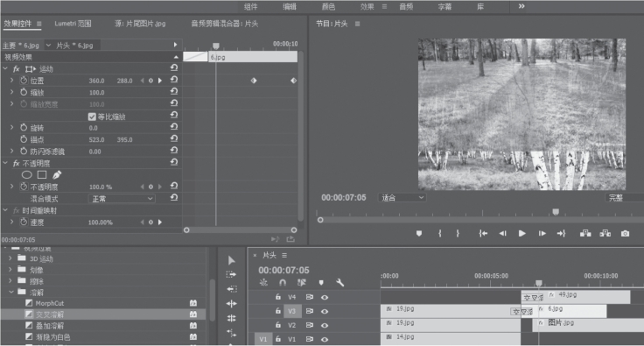This screenshot has width=644, height=346.
Task: Select the free draw bezier pen mask
Action: pyautogui.click(x=57, y=174)
